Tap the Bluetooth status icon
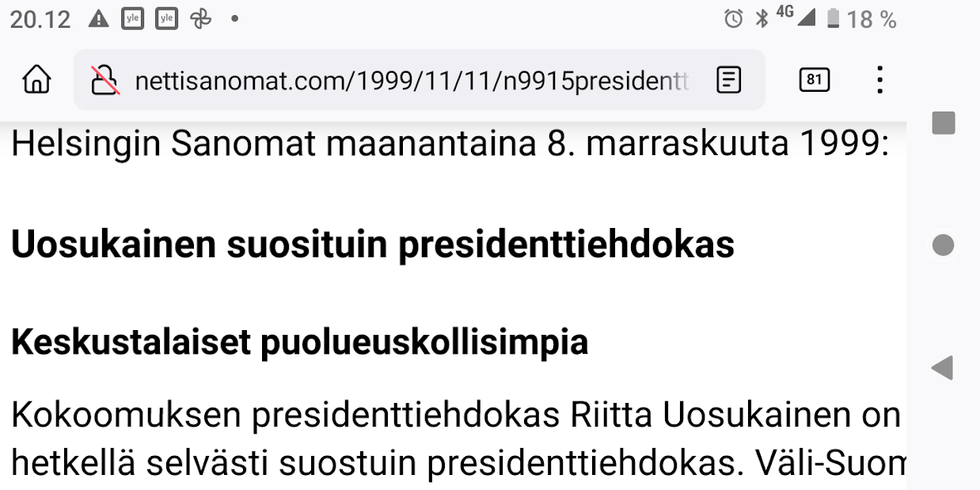This screenshot has width=980, height=490. (762, 19)
